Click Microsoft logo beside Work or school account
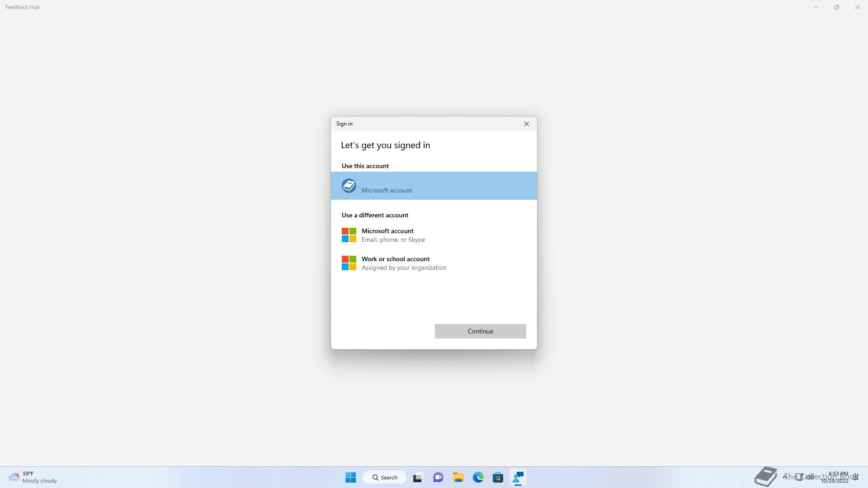 click(x=349, y=263)
